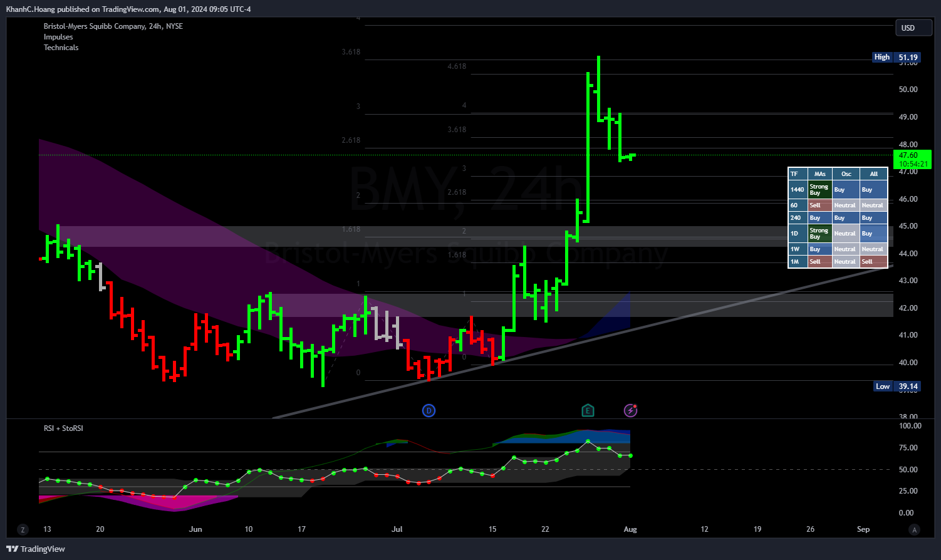The image size is (941, 560).
Task: Click the 100.00 RSI axis label
Action: [x=910, y=426]
